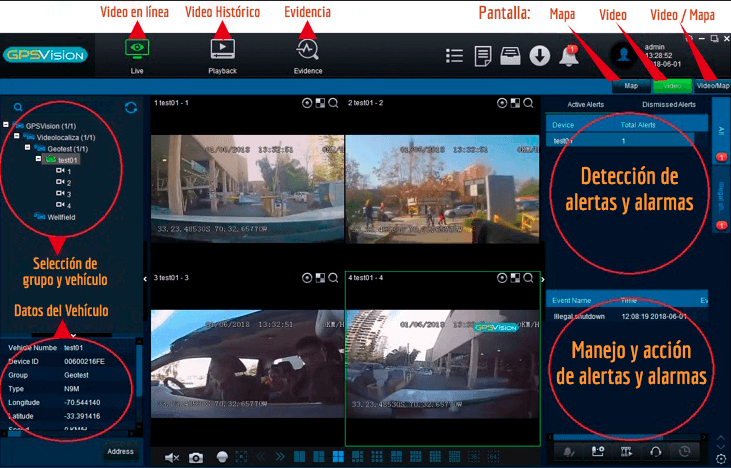Collapse the right alerts panel with arrow
Image resolution: width=731 pixels, height=468 pixels.
pyautogui.click(x=542, y=279)
